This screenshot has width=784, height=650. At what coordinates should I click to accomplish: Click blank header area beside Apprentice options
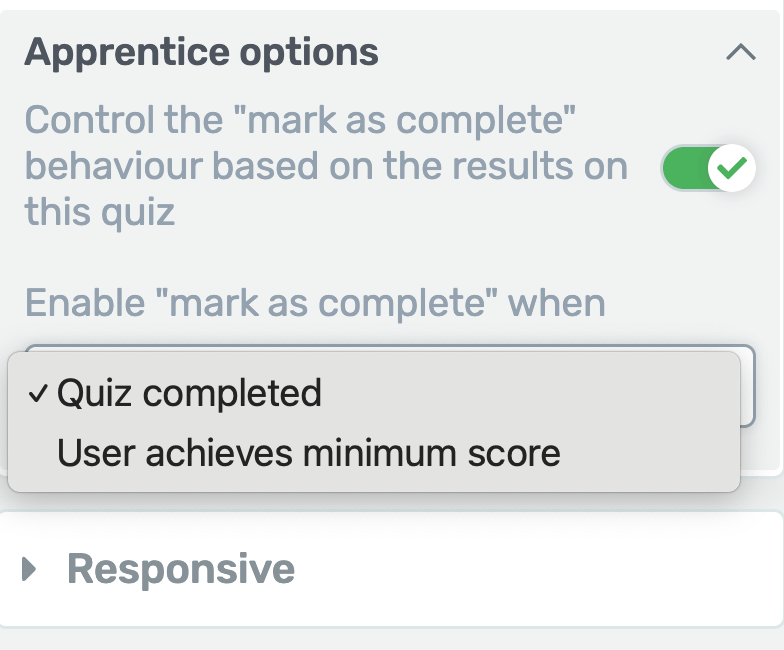(x=550, y=52)
